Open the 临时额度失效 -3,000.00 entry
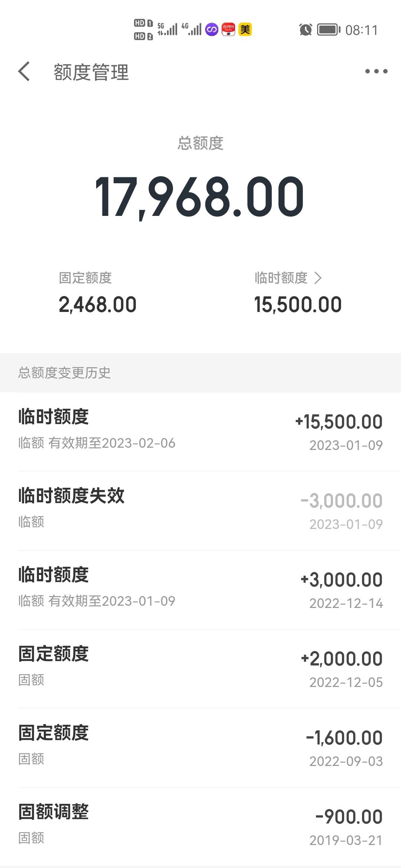This screenshot has width=401, height=868. click(x=200, y=511)
